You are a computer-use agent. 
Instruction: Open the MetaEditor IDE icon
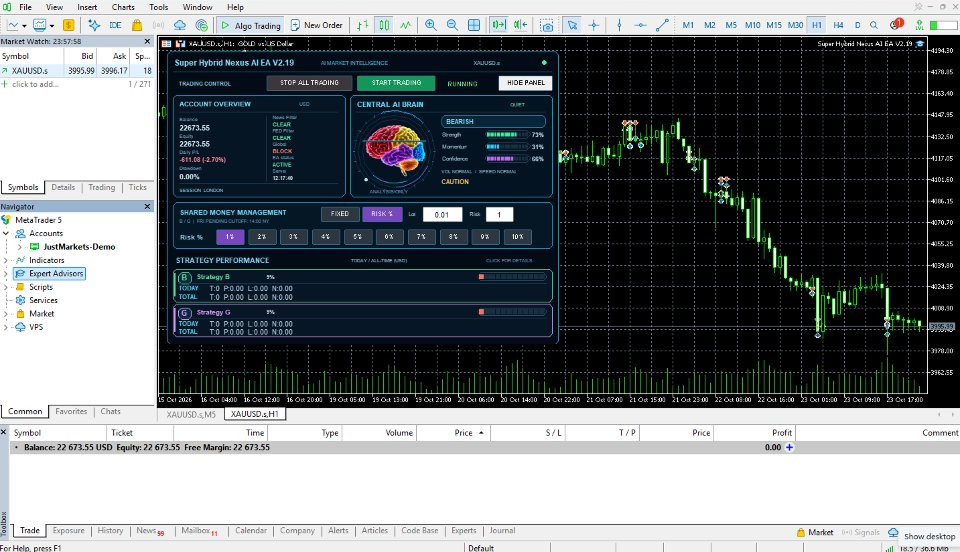coord(115,25)
